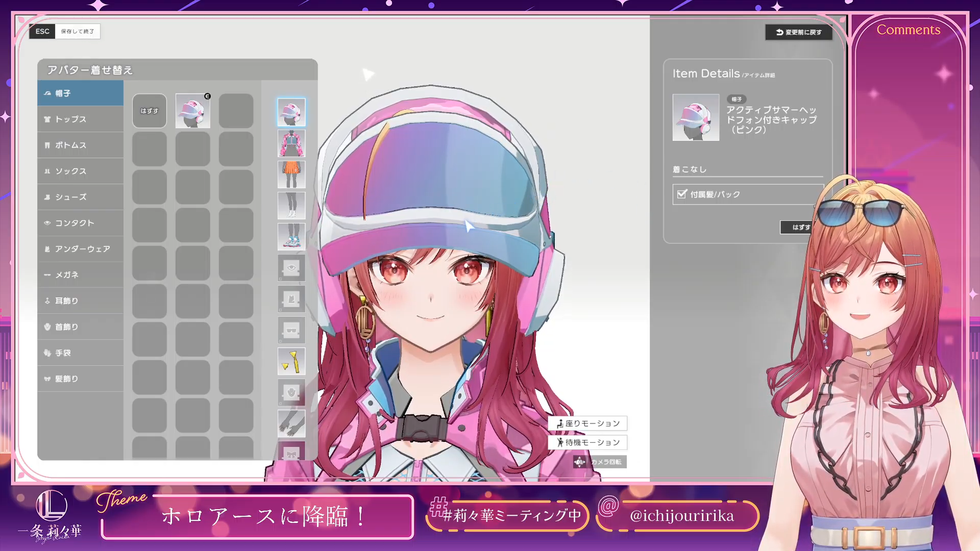The height and width of the screenshot is (551, 980).
Task: Click the eye icon beside コンタクト
Action: point(47,223)
